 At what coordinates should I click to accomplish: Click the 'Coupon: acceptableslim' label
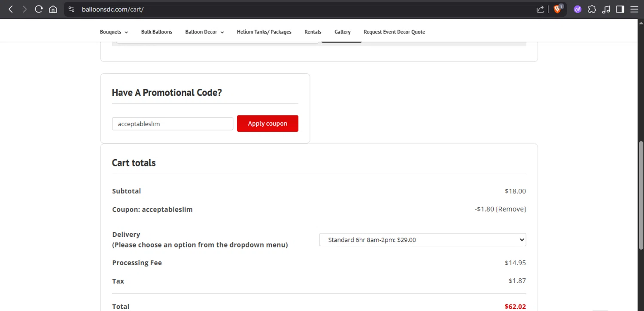pos(152,209)
